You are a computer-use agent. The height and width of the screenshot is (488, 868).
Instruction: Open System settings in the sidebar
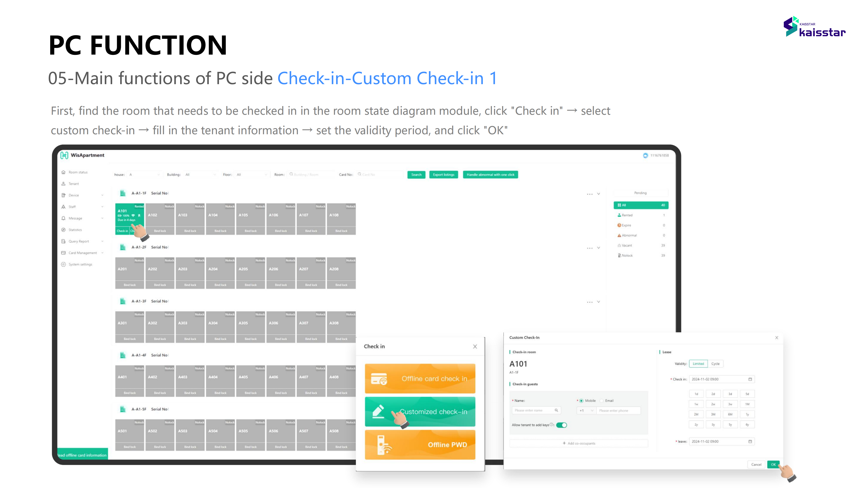[80, 264]
